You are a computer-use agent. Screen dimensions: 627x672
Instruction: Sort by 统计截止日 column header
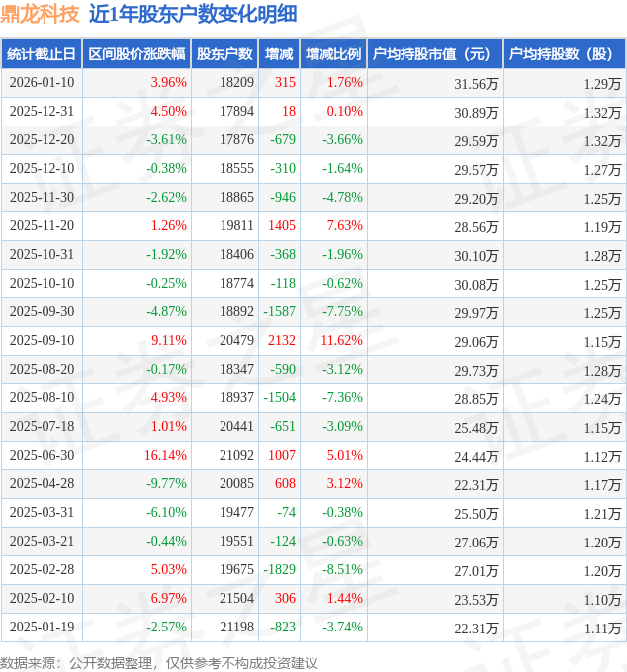click(x=41, y=54)
